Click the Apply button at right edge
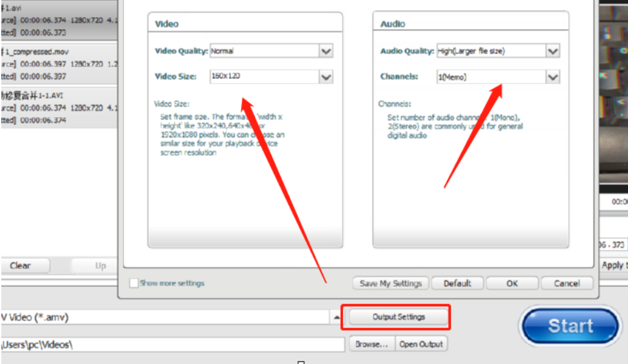Image resolution: width=628 pixels, height=364 pixels. pos(614,265)
